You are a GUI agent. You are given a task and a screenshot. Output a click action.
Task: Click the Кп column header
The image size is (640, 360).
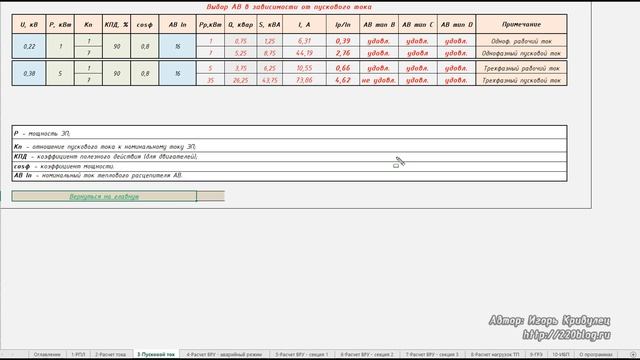[x=88, y=24]
